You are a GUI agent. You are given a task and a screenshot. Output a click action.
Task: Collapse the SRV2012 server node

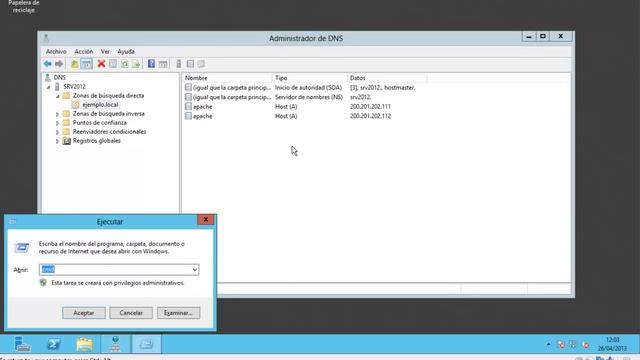(48, 87)
